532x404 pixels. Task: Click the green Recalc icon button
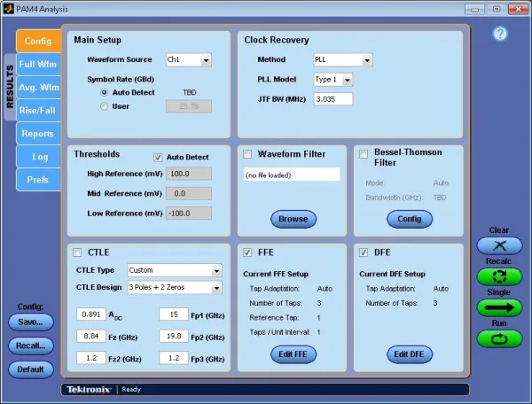tap(499, 276)
